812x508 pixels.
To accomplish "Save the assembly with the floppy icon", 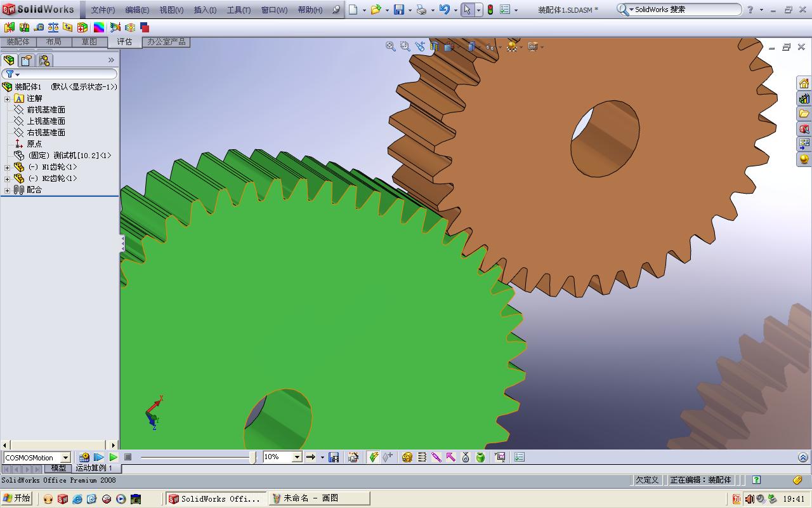I will point(399,10).
